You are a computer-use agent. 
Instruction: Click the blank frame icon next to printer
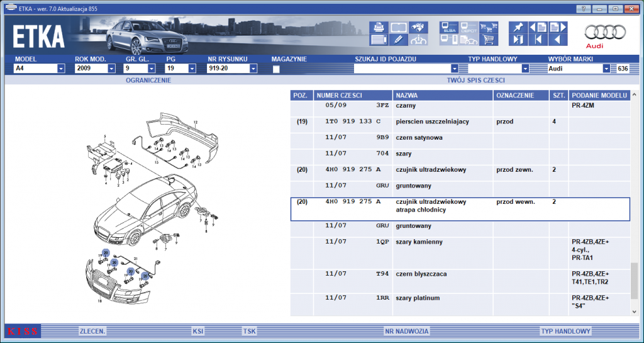click(x=398, y=28)
